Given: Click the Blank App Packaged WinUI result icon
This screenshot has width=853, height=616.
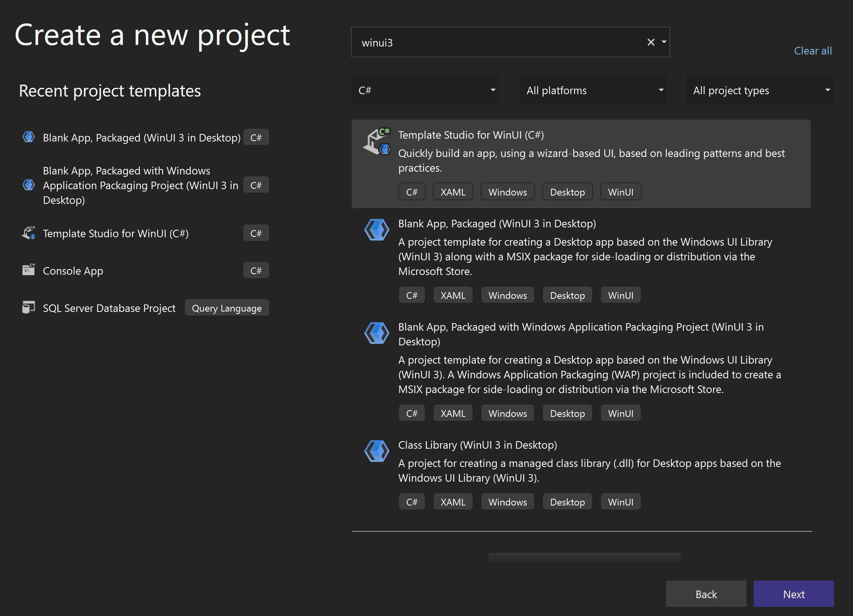Looking at the screenshot, I should pos(376,230).
